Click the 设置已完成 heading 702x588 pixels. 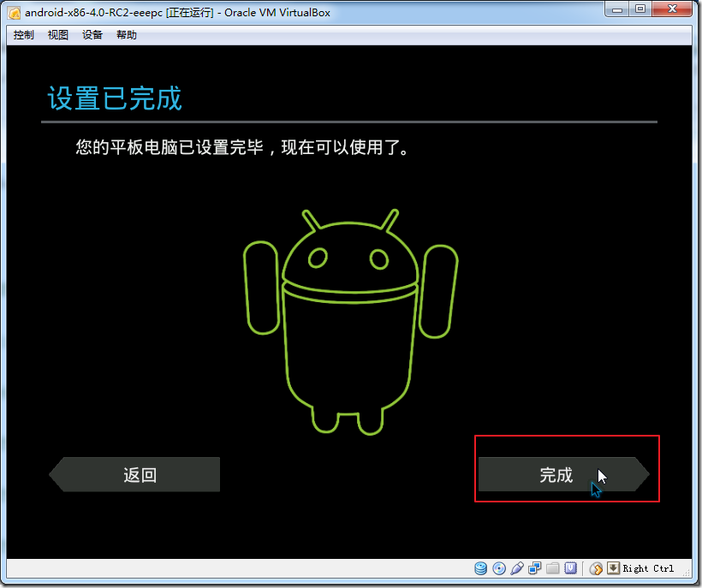[115, 98]
